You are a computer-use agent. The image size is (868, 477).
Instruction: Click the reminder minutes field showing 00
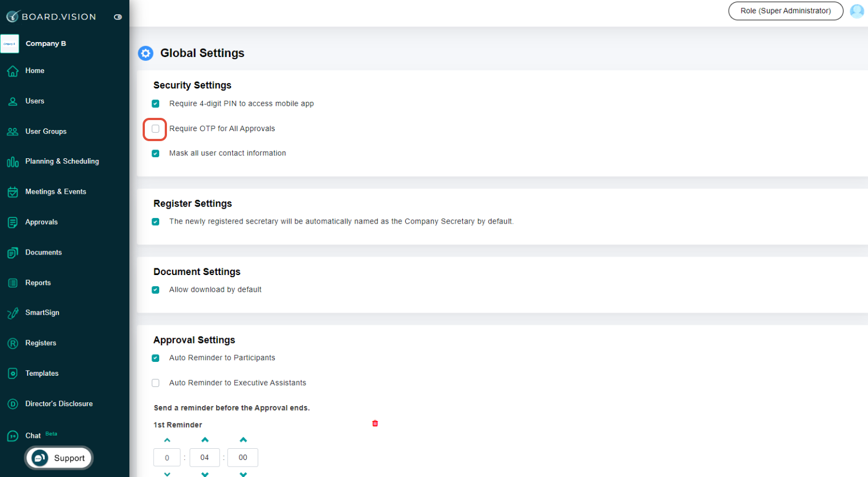click(x=243, y=458)
